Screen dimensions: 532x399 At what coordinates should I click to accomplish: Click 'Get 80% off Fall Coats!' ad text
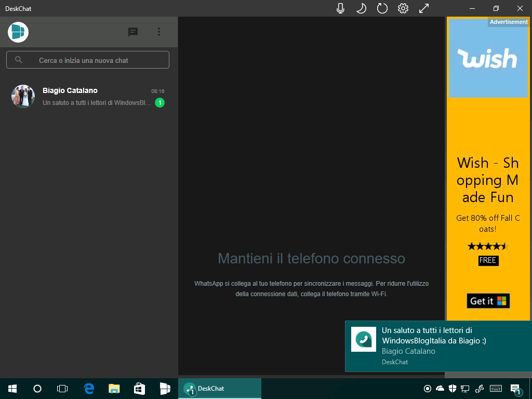pyautogui.click(x=488, y=223)
